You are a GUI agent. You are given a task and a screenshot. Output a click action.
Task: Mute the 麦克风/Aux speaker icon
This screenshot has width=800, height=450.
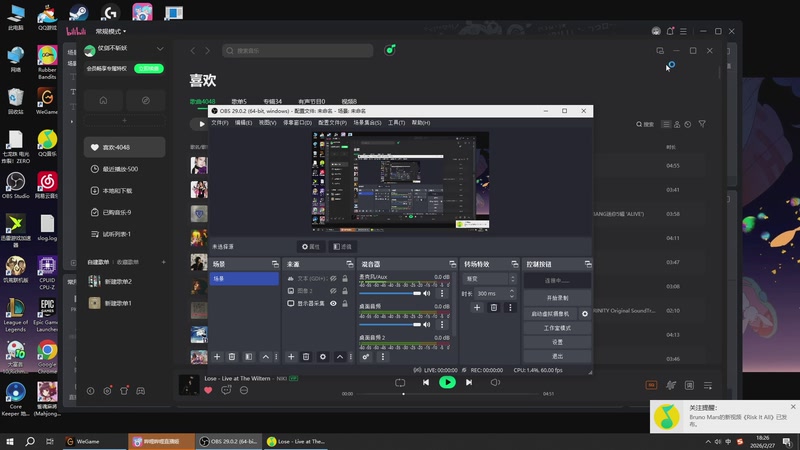pos(427,293)
